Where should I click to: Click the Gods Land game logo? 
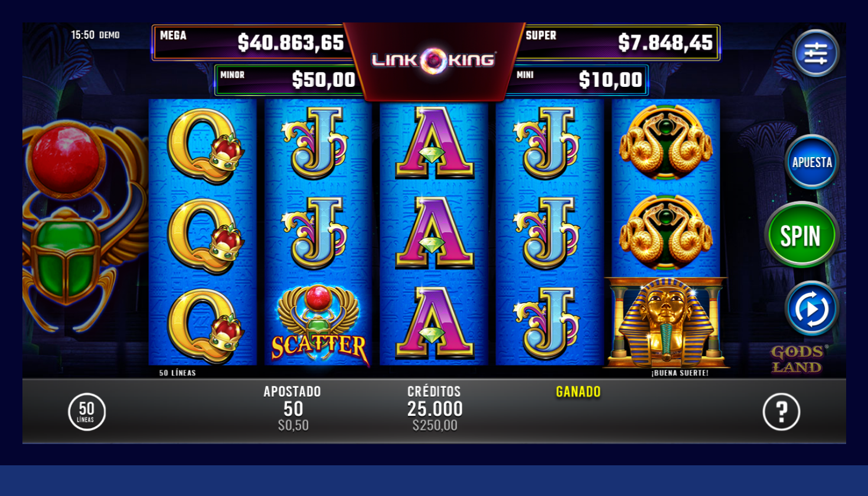[797, 359]
